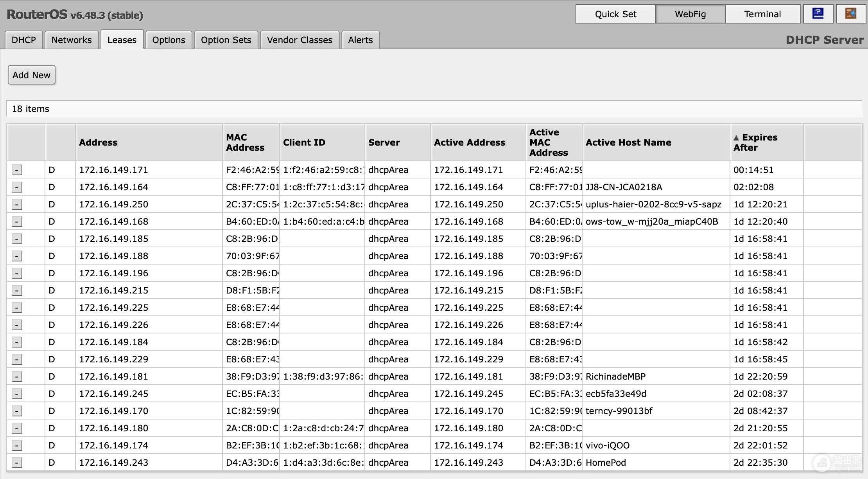The width and height of the screenshot is (868, 479).
Task: Remove RichinadeMBP lease via minus button
Action: point(17,376)
